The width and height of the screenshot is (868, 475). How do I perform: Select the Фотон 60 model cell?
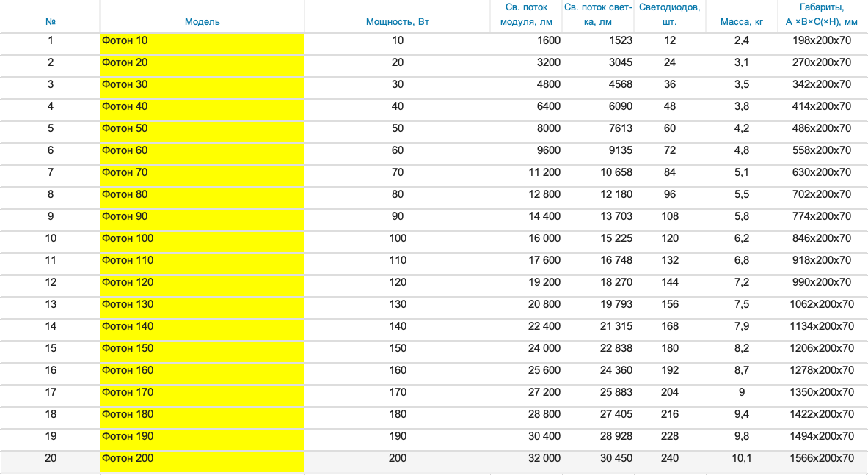202,154
